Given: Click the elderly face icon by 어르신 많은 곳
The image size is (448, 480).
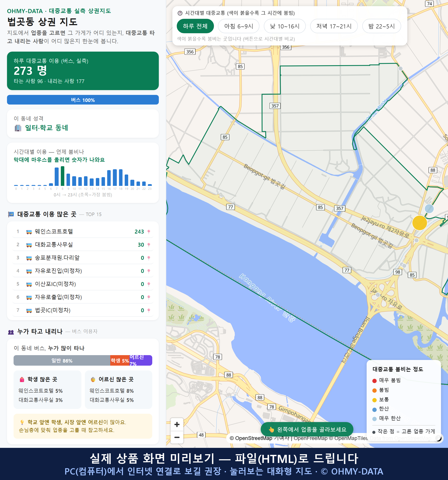Looking at the screenshot, I should (93, 379).
